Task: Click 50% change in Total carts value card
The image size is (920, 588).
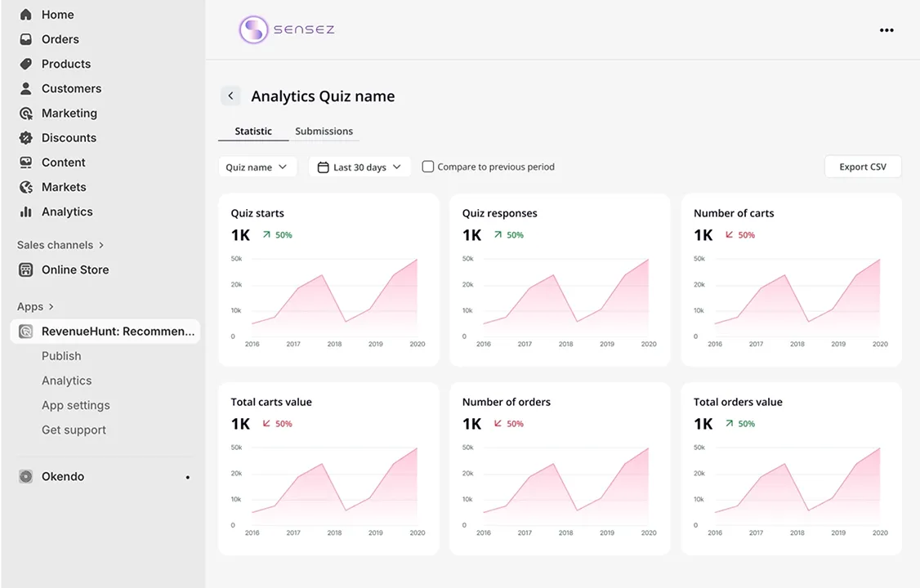Action: pos(284,424)
